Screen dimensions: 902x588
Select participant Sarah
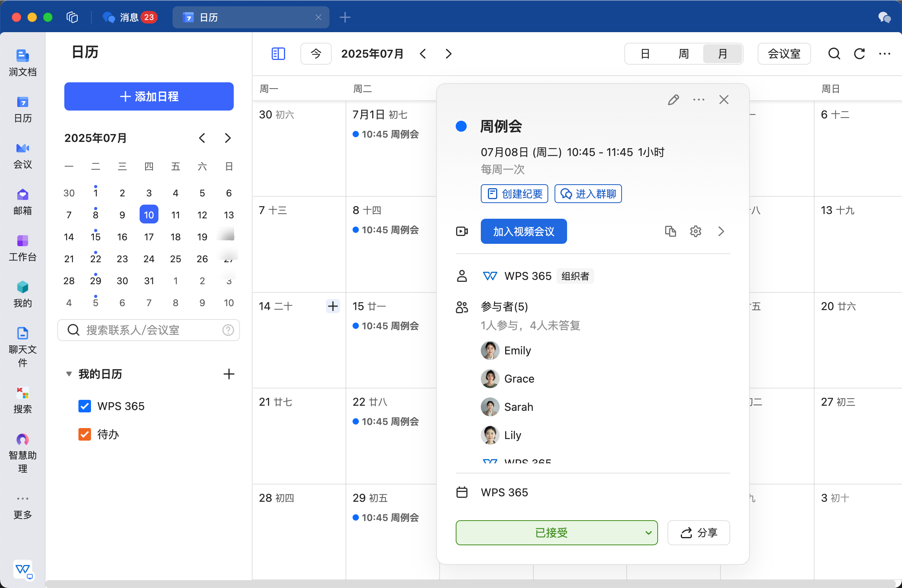point(507,407)
